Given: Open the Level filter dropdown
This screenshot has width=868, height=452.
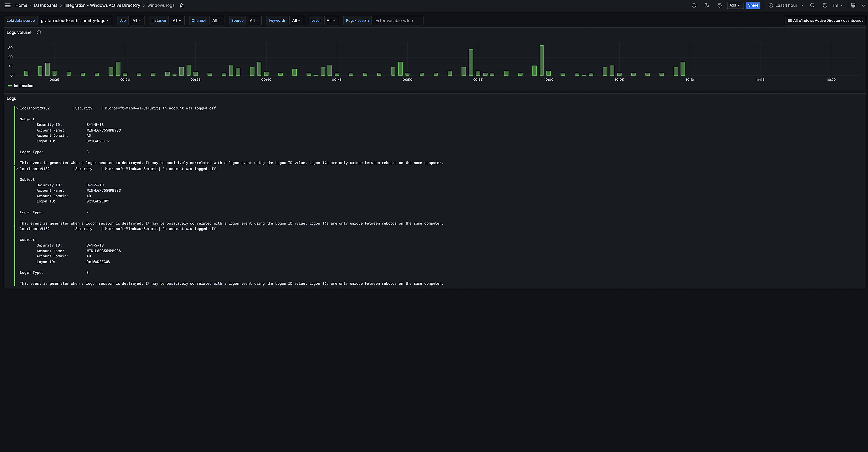Looking at the screenshot, I should pyautogui.click(x=331, y=21).
